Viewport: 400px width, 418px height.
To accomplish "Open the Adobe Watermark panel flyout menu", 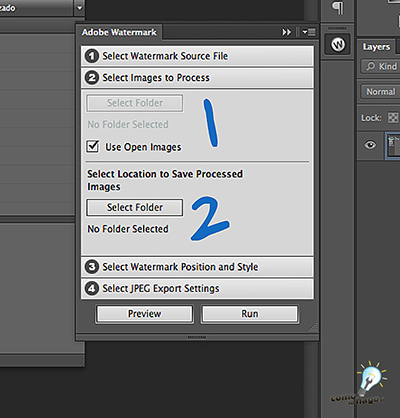I will [x=308, y=32].
